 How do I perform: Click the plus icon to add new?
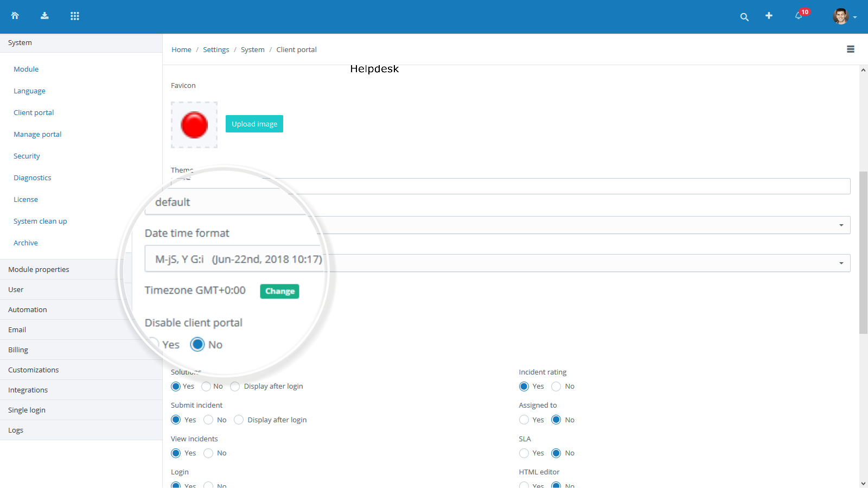click(x=769, y=16)
